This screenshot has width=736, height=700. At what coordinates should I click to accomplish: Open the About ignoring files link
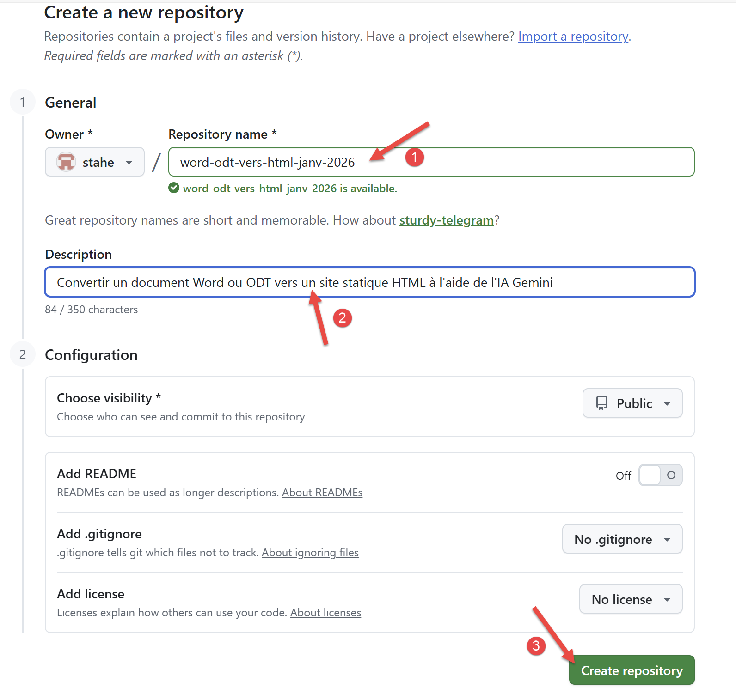click(310, 553)
